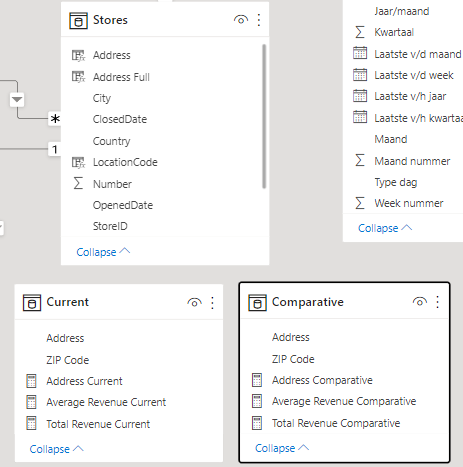Collapse the date table with Kwartaal
The width and height of the screenshot is (463, 467).
(x=385, y=228)
